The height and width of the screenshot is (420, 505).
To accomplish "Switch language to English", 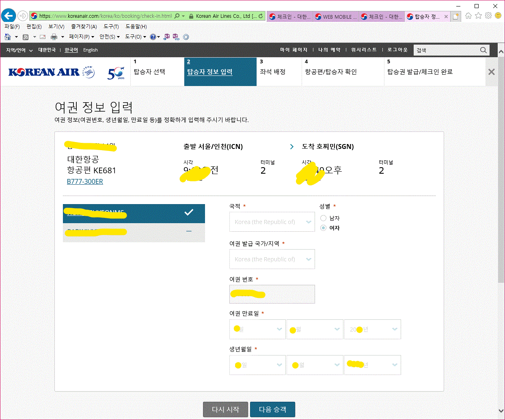I will click(x=91, y=50).
